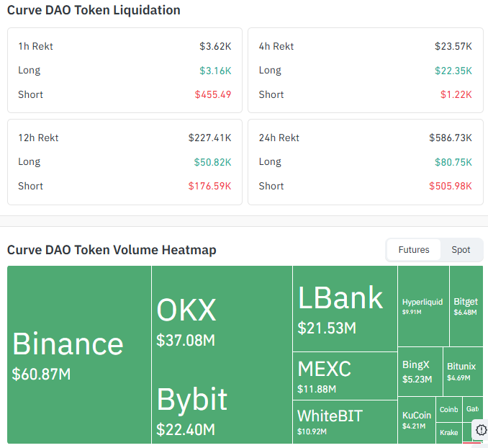This screenshot has width=488, height=448.
Task: Click the 1h Rekt label
Action: pos(35,46)
